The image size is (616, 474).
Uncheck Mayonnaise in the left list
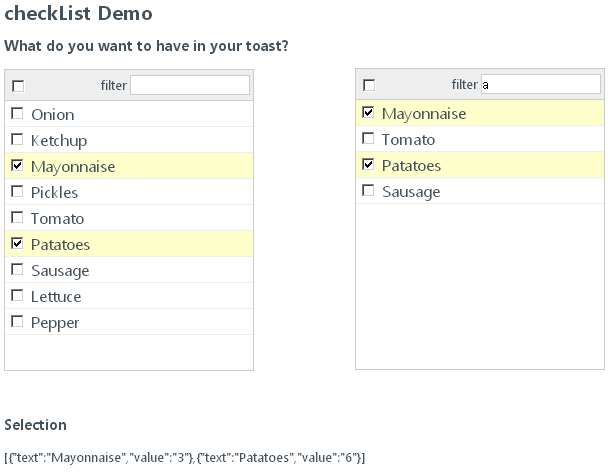pos(17,165)
